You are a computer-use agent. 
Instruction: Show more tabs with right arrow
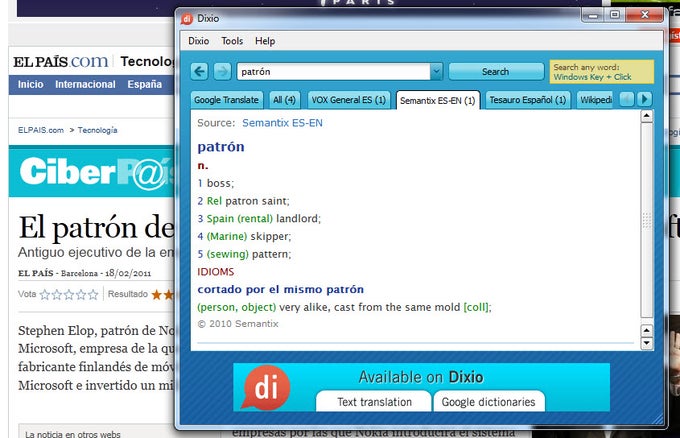click(x=645, y=100)
